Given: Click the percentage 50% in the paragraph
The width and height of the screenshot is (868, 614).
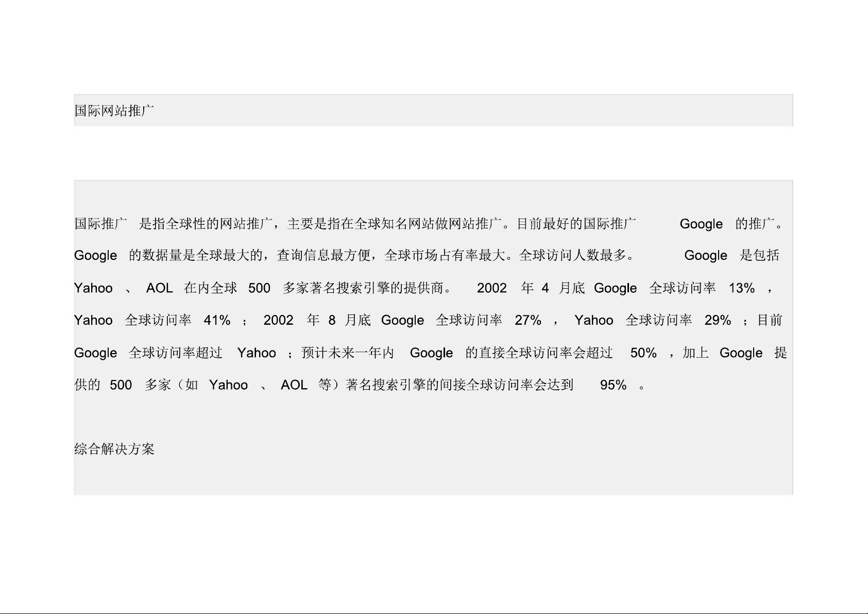Looking at the screenshot, I should [643, 353].
